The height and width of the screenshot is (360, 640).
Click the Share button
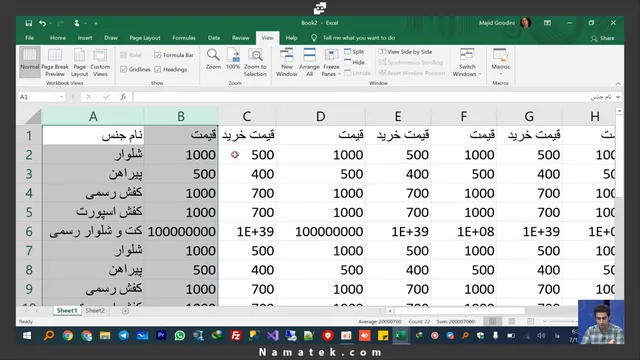[x=602, y=38]
